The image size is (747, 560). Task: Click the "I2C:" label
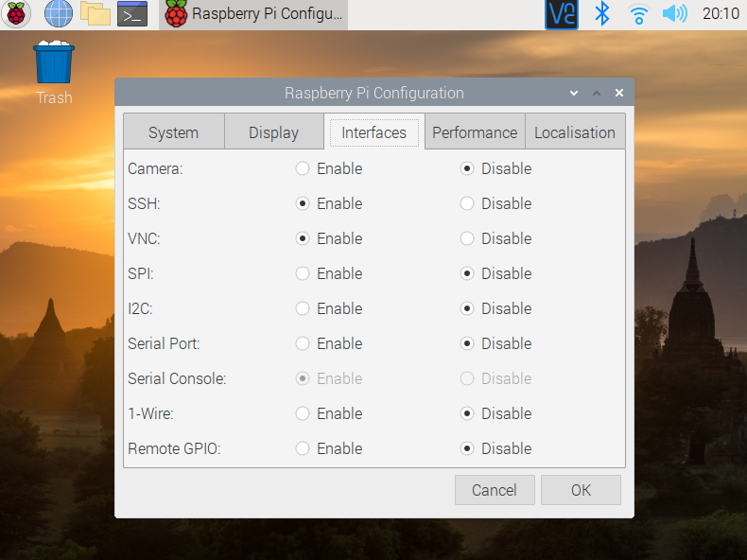(x=140, y=308)
